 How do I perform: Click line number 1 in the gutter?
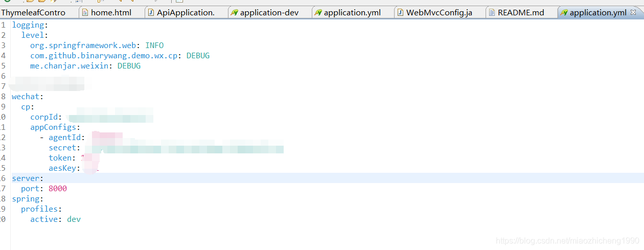click(x=3, y=25)
